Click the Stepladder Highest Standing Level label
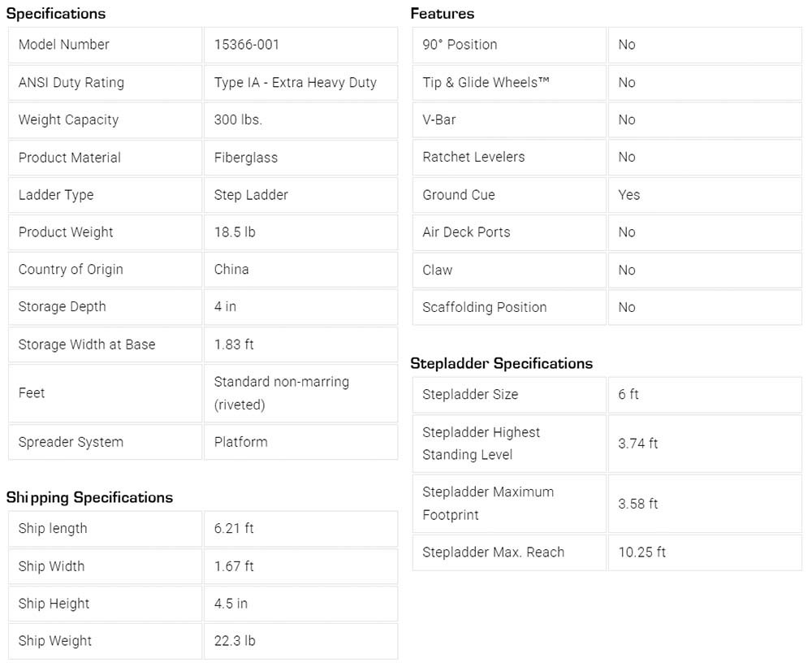Image resolution: width=812 pixels, height=667 pixels. point(481,443)
